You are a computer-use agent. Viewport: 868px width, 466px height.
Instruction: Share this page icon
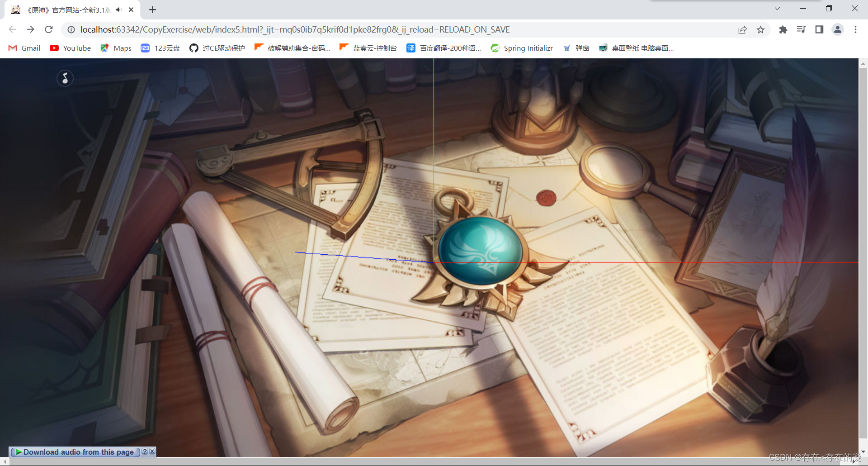(742, 29)
